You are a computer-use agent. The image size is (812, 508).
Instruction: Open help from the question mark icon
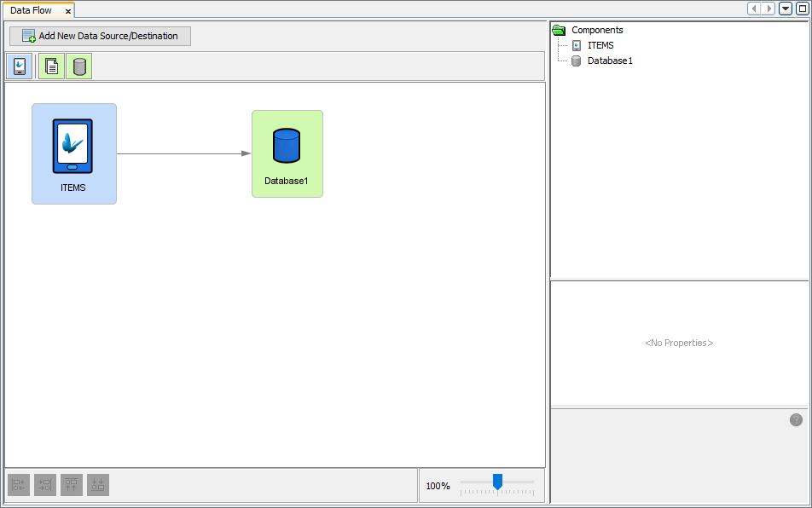click(796, 419)
